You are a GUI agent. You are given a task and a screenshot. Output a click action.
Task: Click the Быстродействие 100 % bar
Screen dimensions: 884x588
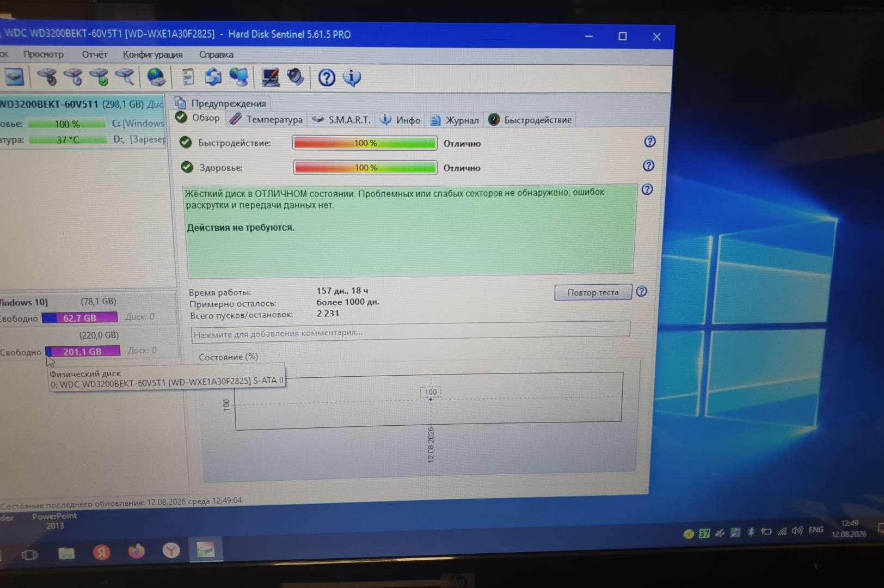click(365, 143)
